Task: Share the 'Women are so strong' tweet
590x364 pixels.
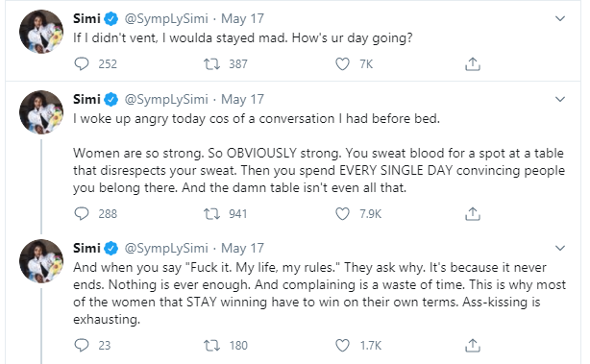Action: 473,214
